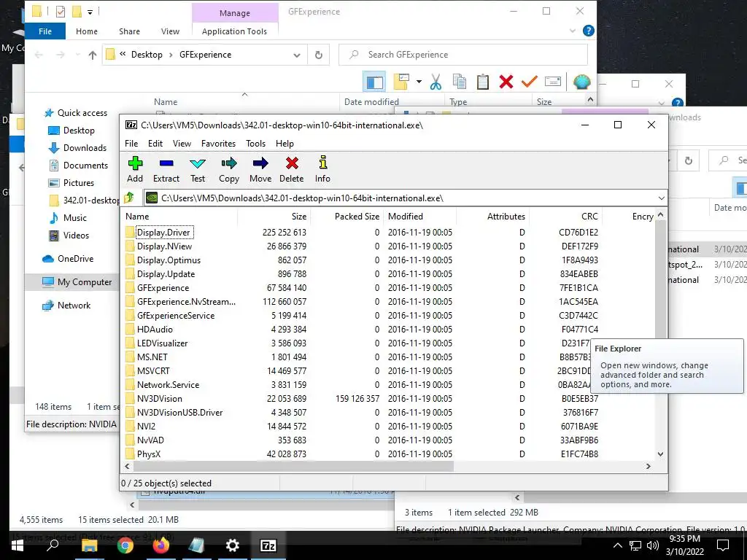
Task: Select the HDAudio folder
Action: click(155, 329)
